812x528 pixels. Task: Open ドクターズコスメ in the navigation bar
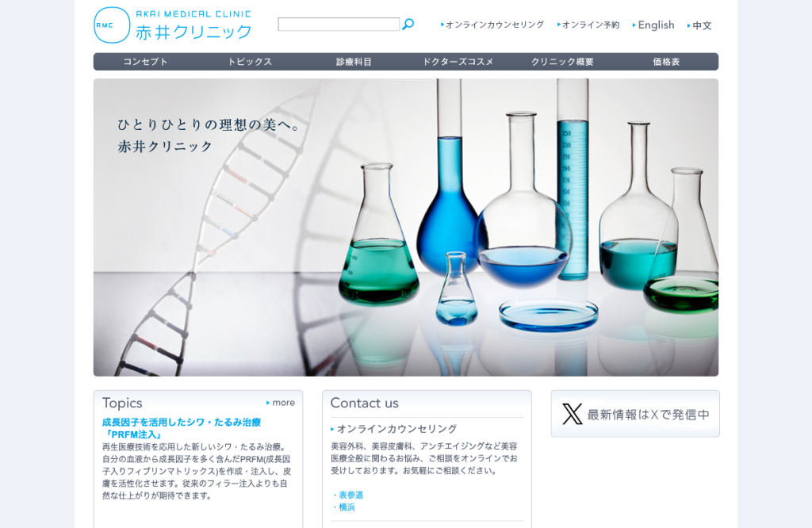(x=458, y=62)
